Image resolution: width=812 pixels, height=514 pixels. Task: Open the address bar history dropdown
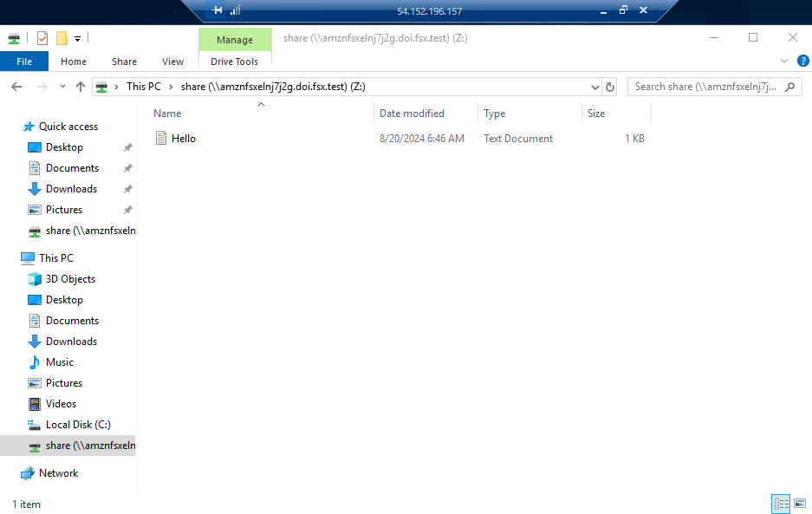(595, 87)
